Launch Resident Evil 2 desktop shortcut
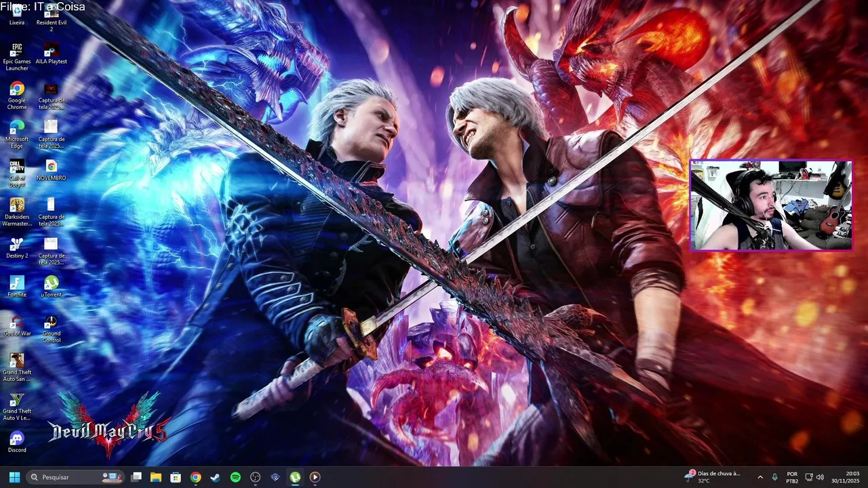The height and width of the screenshot is (488, 868). coord(51,18)
